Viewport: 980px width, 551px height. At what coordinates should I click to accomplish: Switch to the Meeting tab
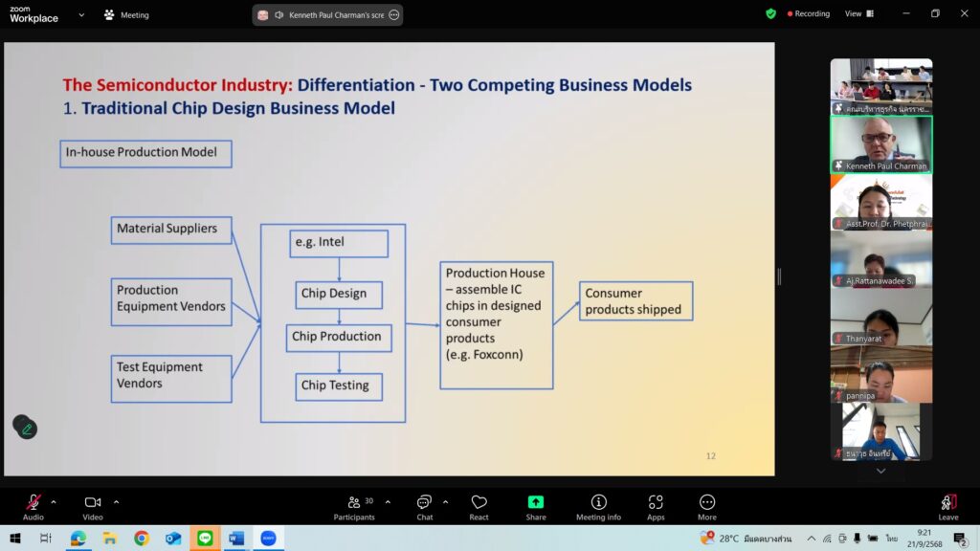tap(126, 15)
